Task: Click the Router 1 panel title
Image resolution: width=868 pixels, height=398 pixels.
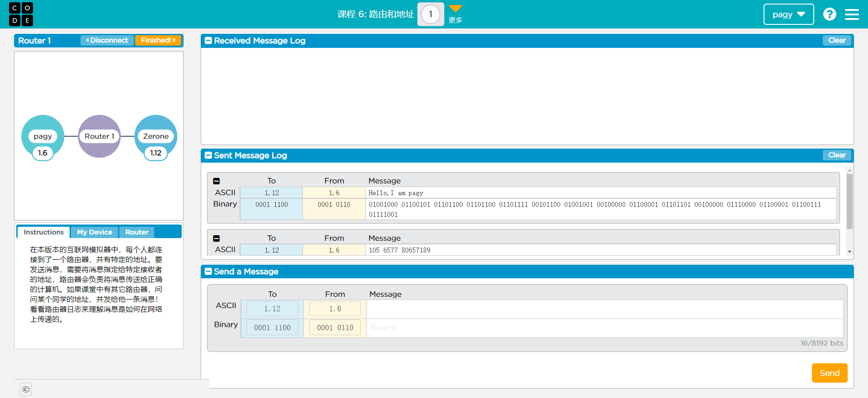Action: 34,41
